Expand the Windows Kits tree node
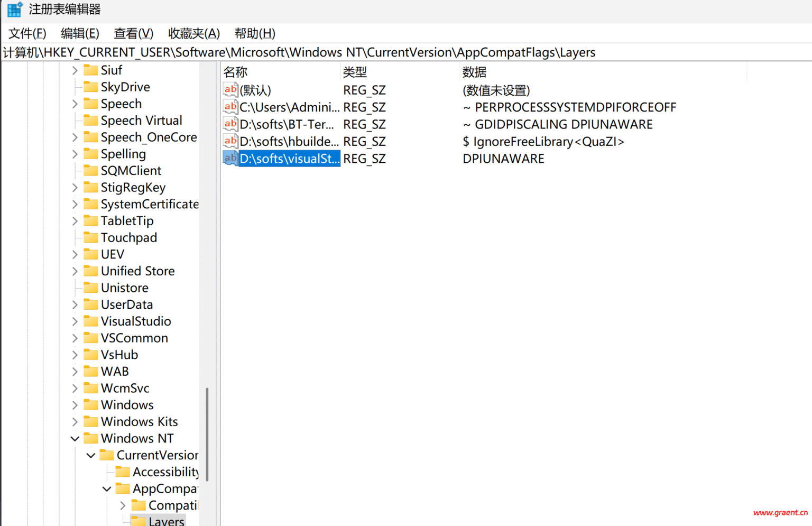Screen dimensions: 812x526 [75, 421]
